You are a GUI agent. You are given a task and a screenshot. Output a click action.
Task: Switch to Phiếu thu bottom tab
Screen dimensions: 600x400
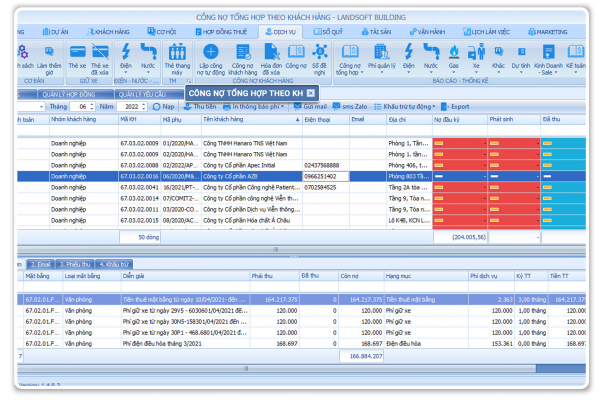[x=76, y=264]
